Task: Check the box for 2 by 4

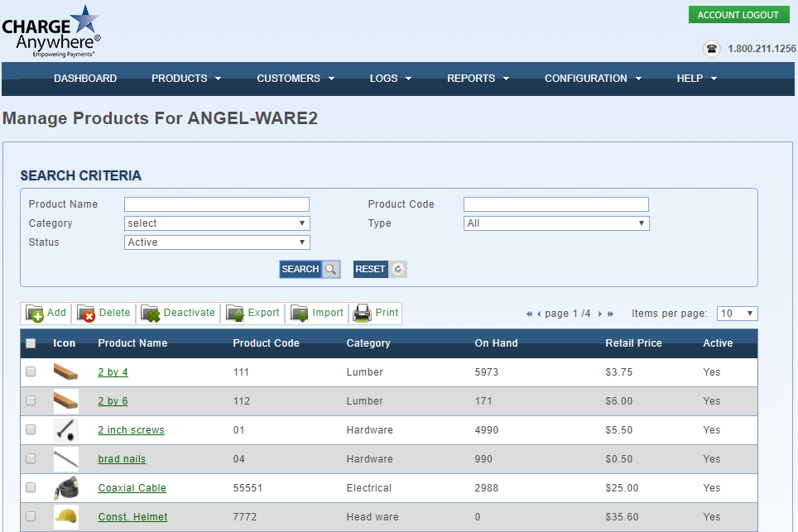Action: point(31,372)
